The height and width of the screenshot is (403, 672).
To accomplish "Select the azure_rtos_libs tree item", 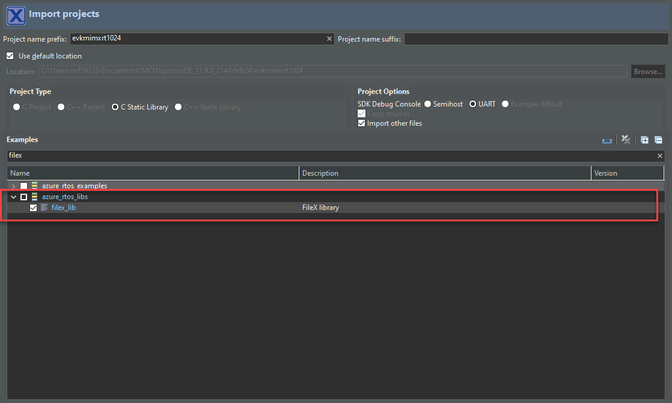I will [65, 197].
